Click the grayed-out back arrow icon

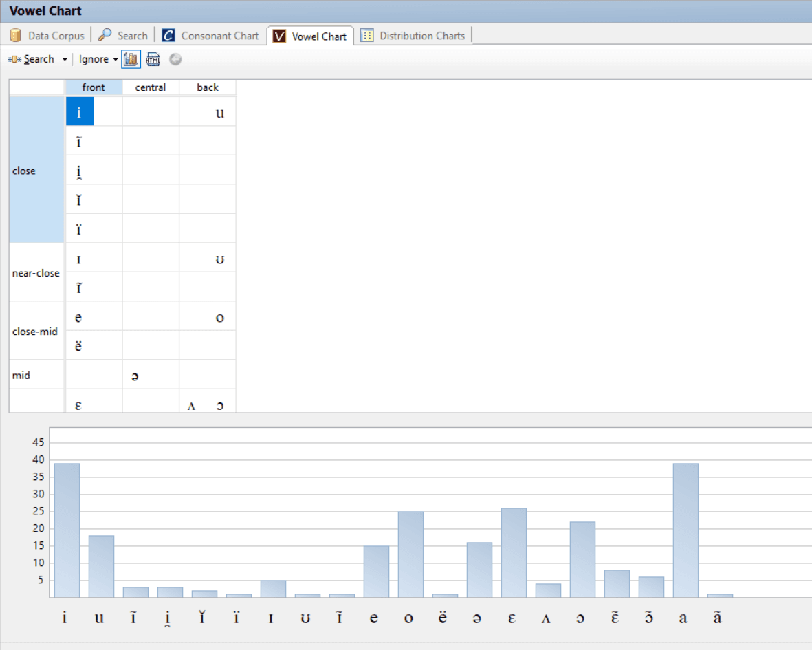(x=175, y=59)
